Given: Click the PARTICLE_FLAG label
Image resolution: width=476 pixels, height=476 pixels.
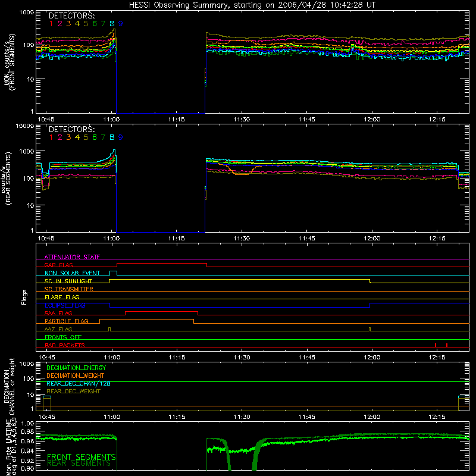Looking at the screenshot, I should (67, 321).
